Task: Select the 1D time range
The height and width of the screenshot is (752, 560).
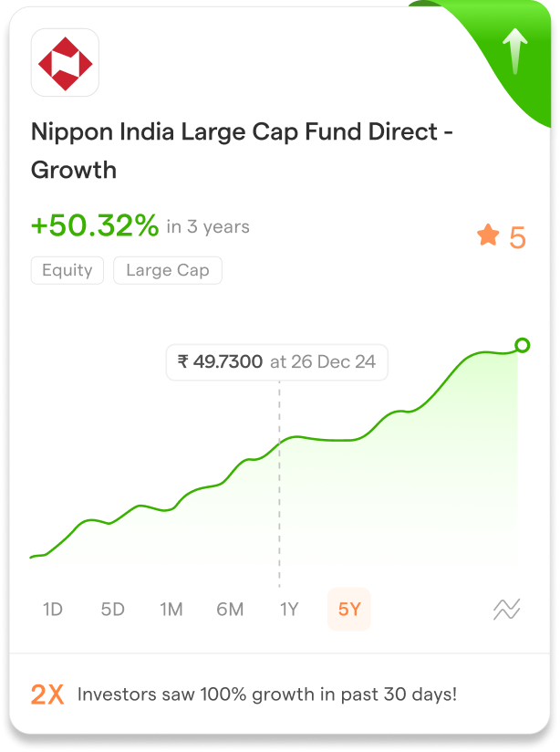Action: coord(53,609)
